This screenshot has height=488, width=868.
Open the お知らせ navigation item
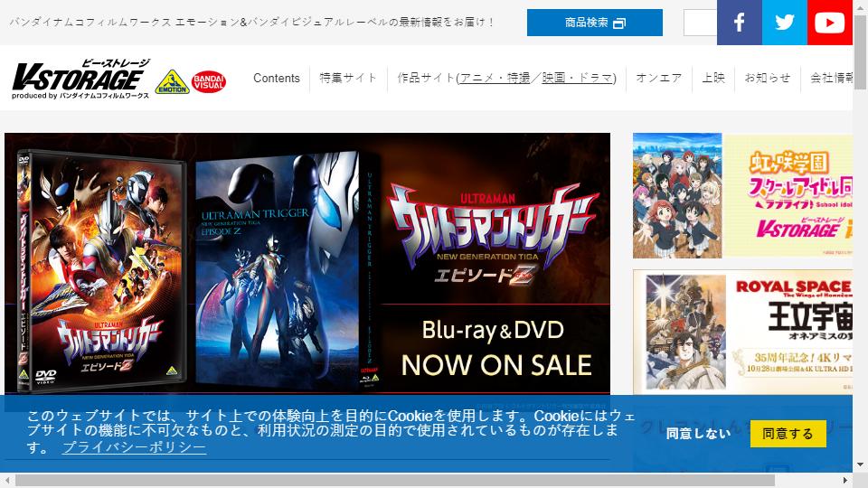(768, 78)
